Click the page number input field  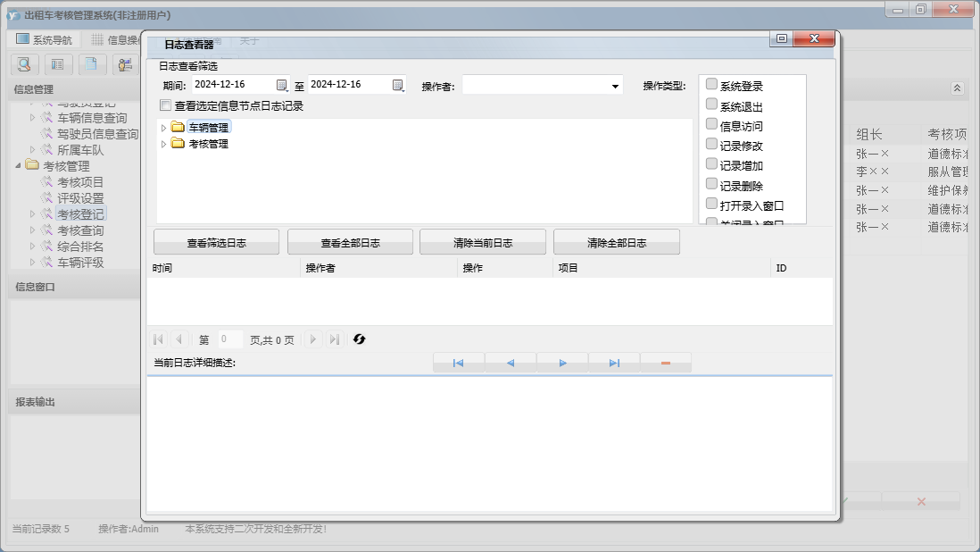[230, 339]
